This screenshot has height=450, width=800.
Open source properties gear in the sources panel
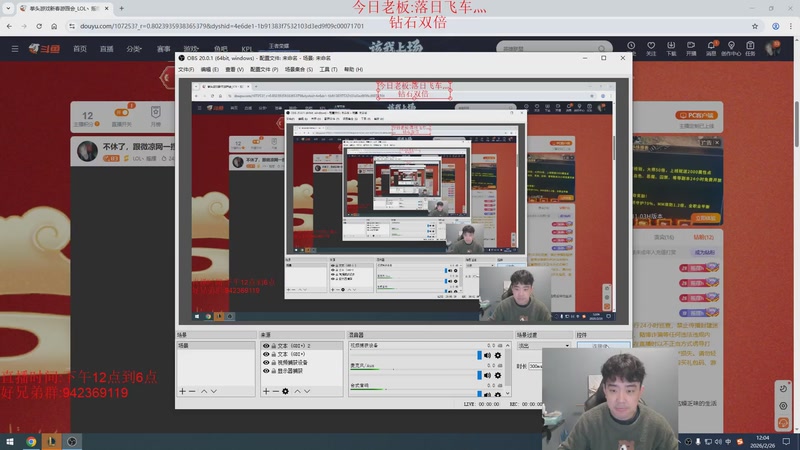[x=285, y=391]
